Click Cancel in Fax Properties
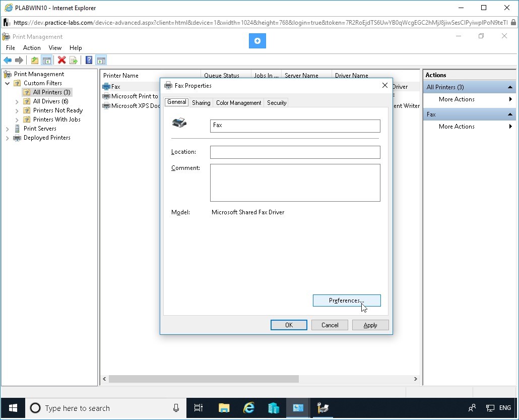This screenshot has width=519, height=420. pyautogui.click(x=330, y=325)
